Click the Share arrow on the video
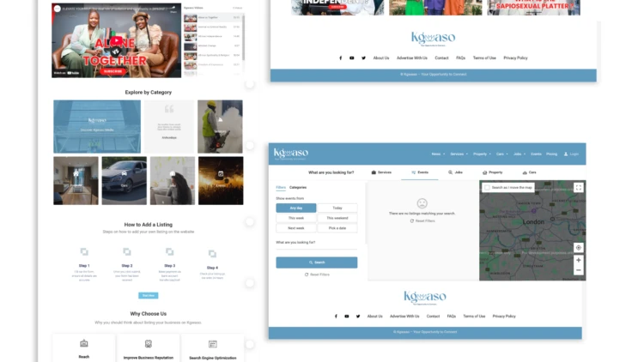 173,9
